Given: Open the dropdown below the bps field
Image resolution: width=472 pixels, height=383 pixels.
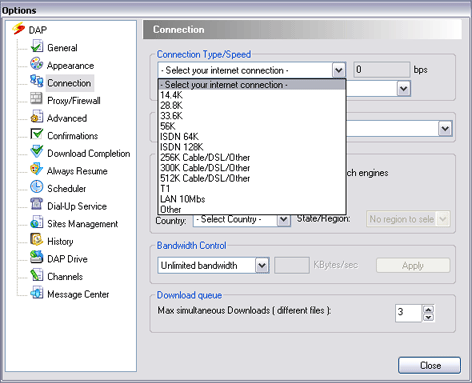Looking at the screenshot, I should (x=404, y=89).
